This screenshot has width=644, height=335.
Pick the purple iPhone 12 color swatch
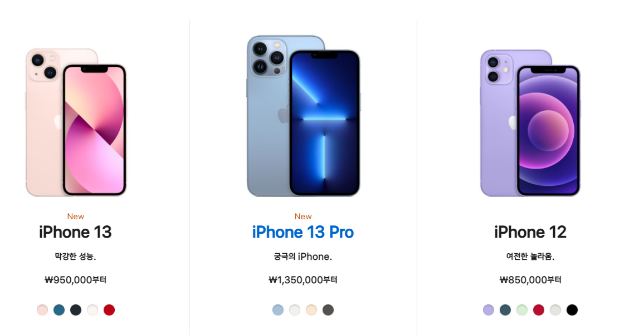tap(489, 310)
